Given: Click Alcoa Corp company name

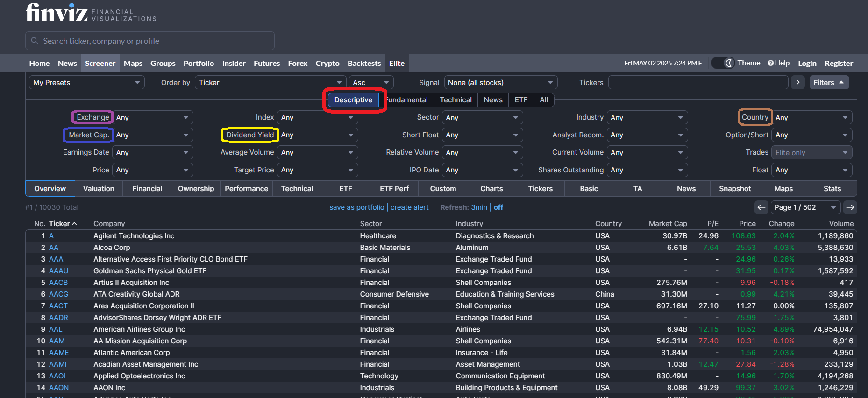Looking at the screenshot, I should [112, 248].
